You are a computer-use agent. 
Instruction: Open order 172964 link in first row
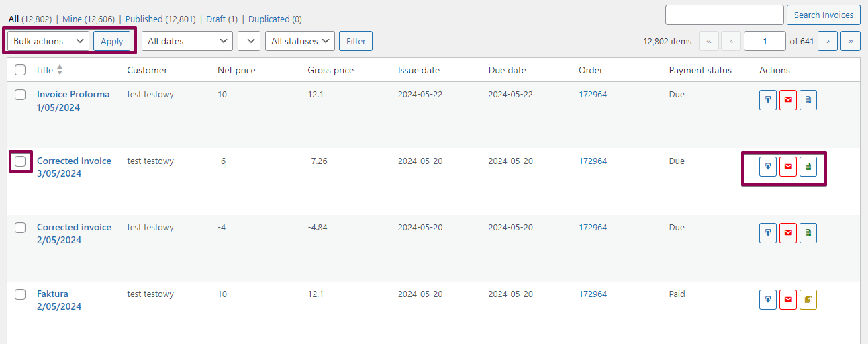tap(593, 95)
